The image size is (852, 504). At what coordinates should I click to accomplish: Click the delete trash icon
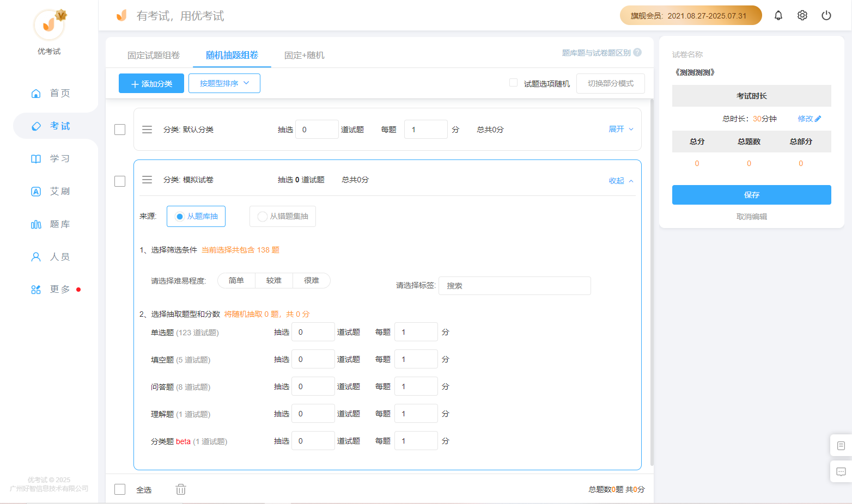coord(181,489)
